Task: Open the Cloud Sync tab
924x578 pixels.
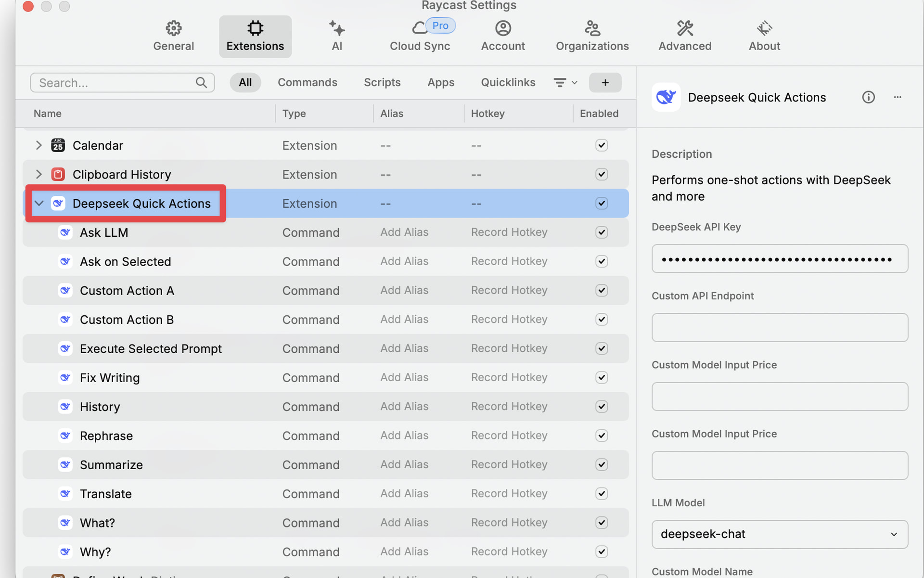Action: click(420, 36)
